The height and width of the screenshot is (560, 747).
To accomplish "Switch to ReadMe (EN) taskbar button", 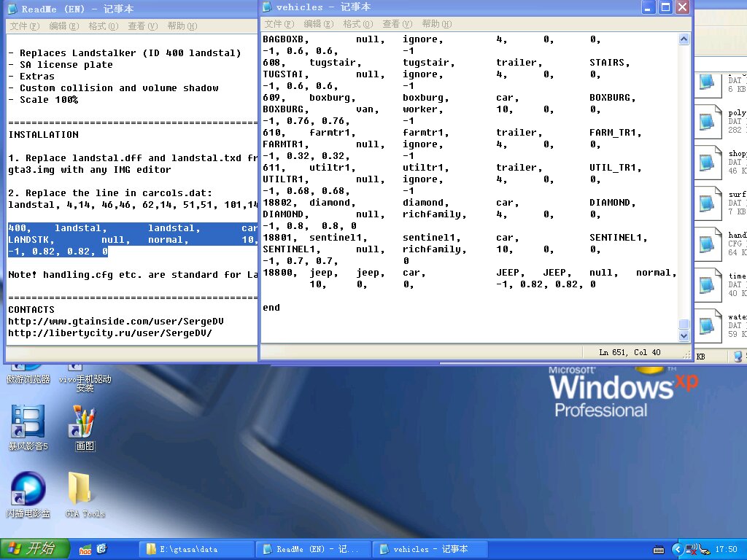I will click(313, 549).
